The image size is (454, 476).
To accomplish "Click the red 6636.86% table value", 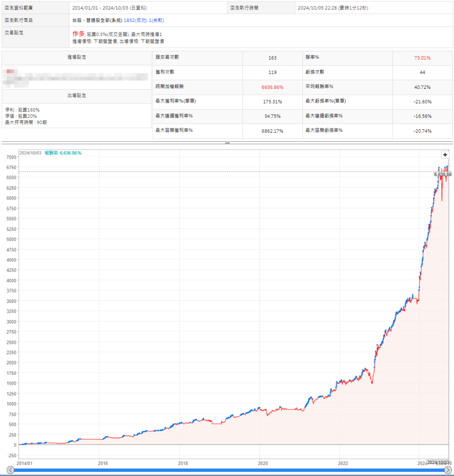I will click(272, 87).
